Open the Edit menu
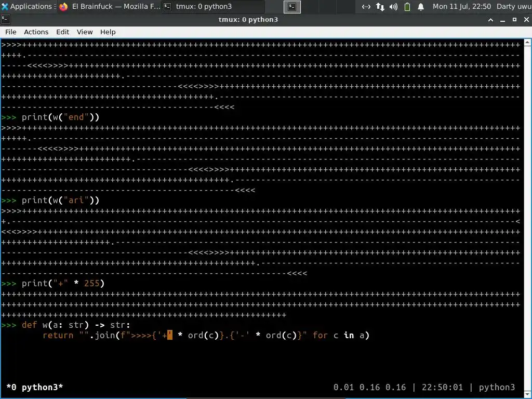The width and height of the screenshot is (532, 399). click(62, 32)
